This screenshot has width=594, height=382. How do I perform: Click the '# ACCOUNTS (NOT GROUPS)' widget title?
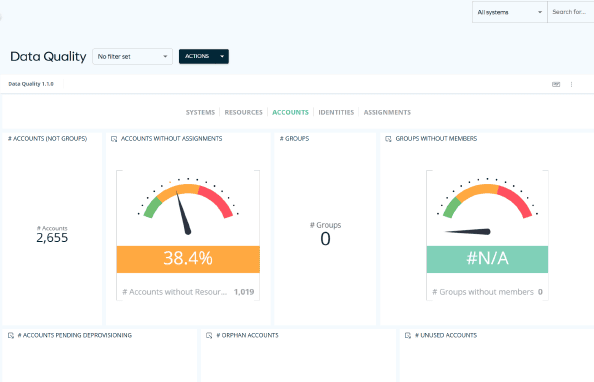pos(47,139)
